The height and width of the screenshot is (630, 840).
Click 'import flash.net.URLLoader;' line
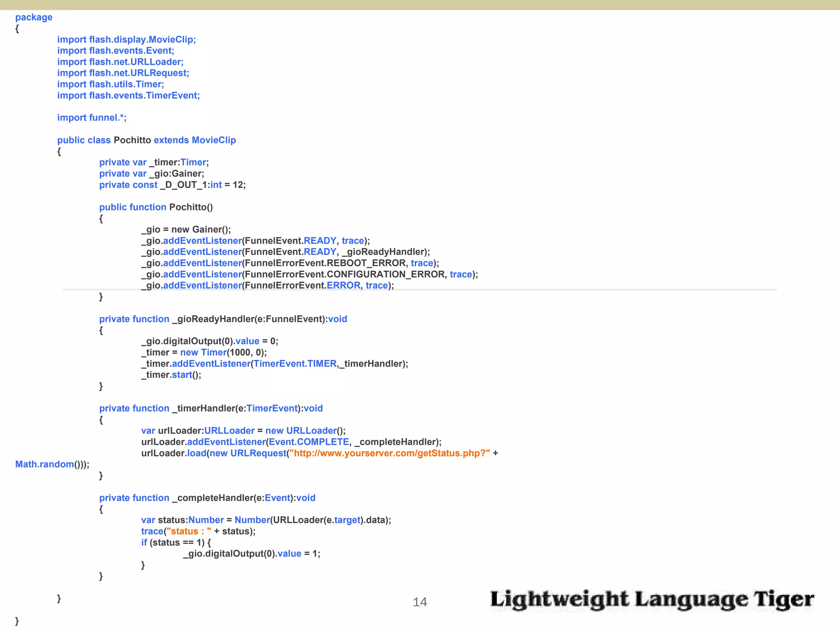120,62
